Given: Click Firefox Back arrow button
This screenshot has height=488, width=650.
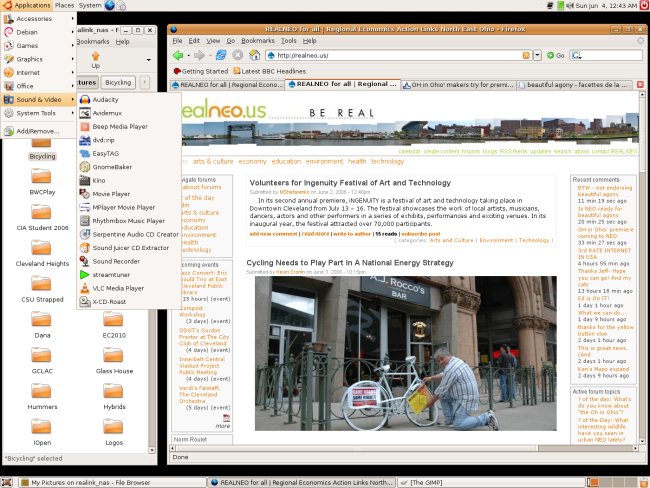Looking at the screenshot, I should click(178, 55).
